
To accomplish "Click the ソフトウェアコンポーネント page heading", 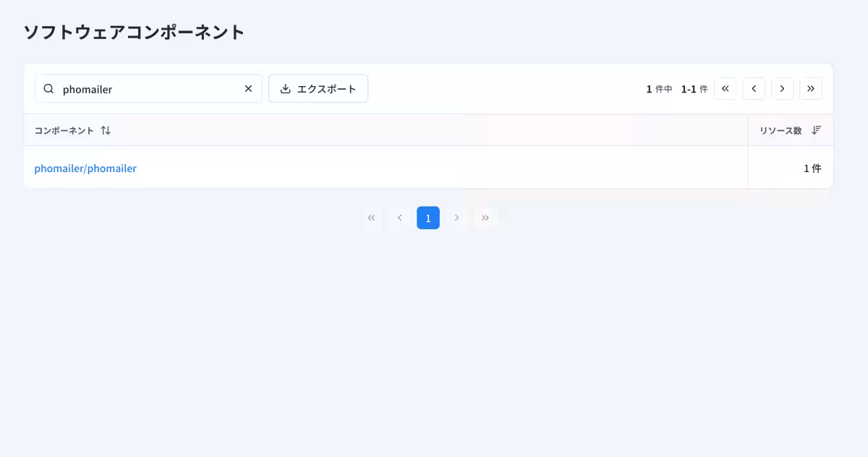I will pyautogui.click(x=135, y=33).
